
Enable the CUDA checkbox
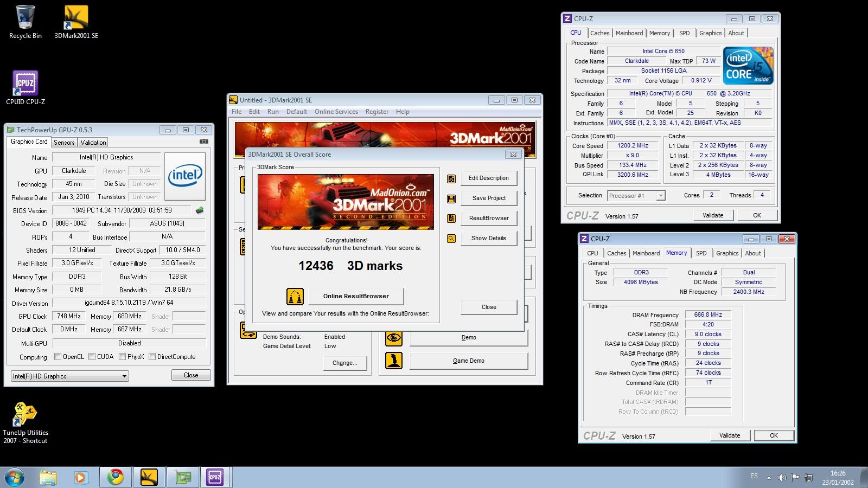92,357
